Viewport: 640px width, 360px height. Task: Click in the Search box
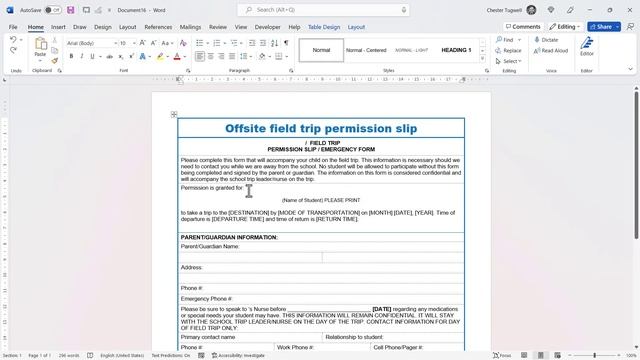click(x=323, y=10)
